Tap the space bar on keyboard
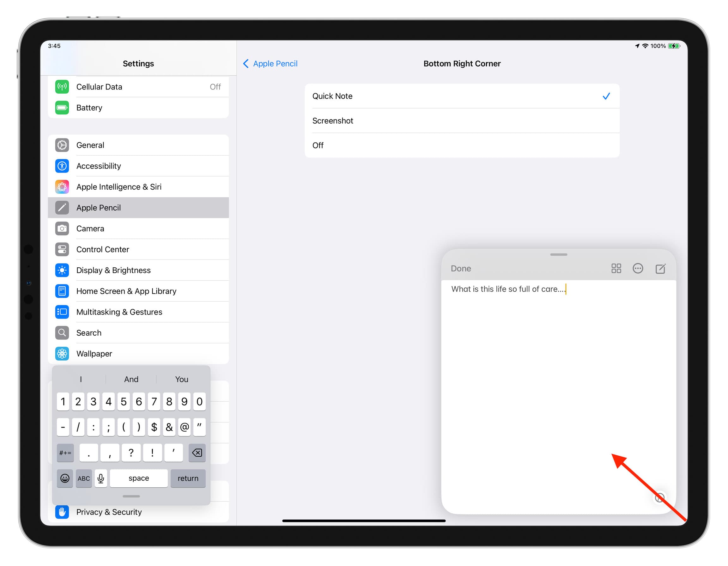 pos(138,478)
